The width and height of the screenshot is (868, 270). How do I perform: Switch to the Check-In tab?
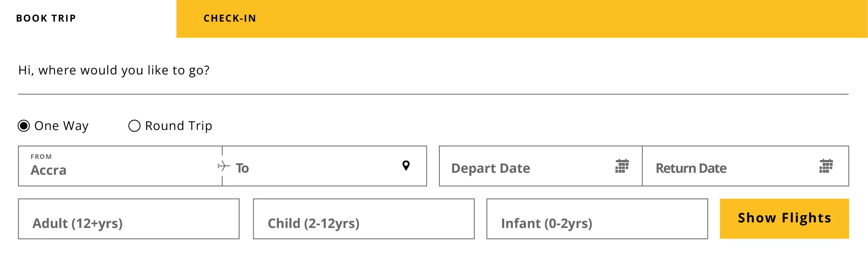click(x=230, y=18)
